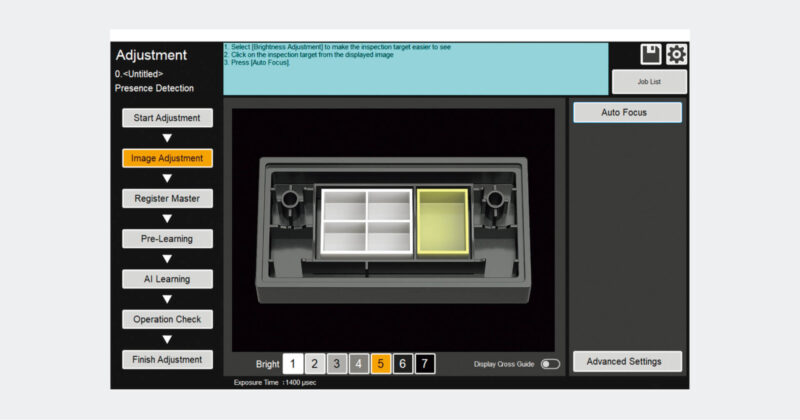800x420 pixels.
Task: Click the save floppy disk icon
Action: [x=651, y=55]
